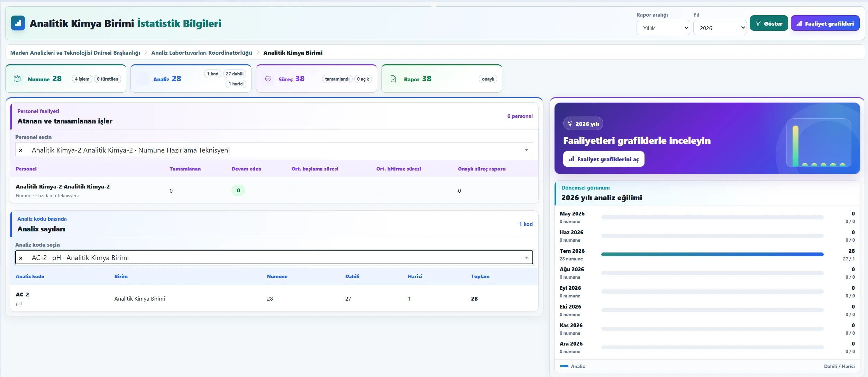Click the Ara 2026 progress bar
868x377 pixels.
(712, 347)
